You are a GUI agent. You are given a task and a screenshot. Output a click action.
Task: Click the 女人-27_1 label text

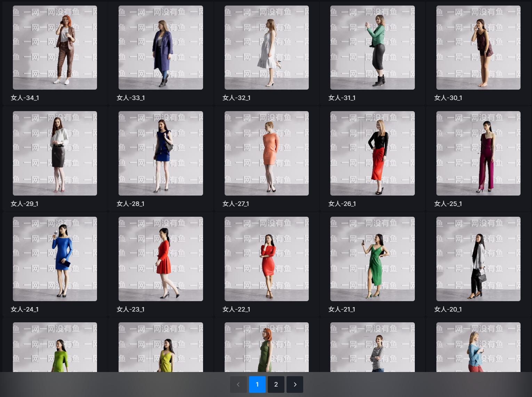[x=236, y=204]
